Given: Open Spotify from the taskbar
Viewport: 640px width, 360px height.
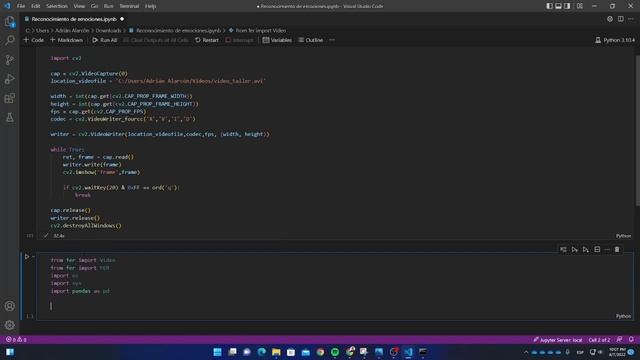Looking at the screenshot, I should click(x=335, y=352).
